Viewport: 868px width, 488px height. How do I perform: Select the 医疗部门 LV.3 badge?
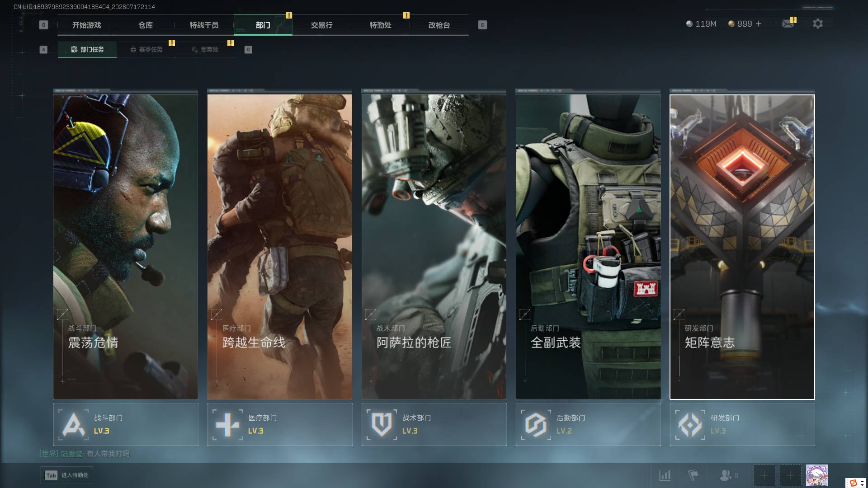point(280,425)
